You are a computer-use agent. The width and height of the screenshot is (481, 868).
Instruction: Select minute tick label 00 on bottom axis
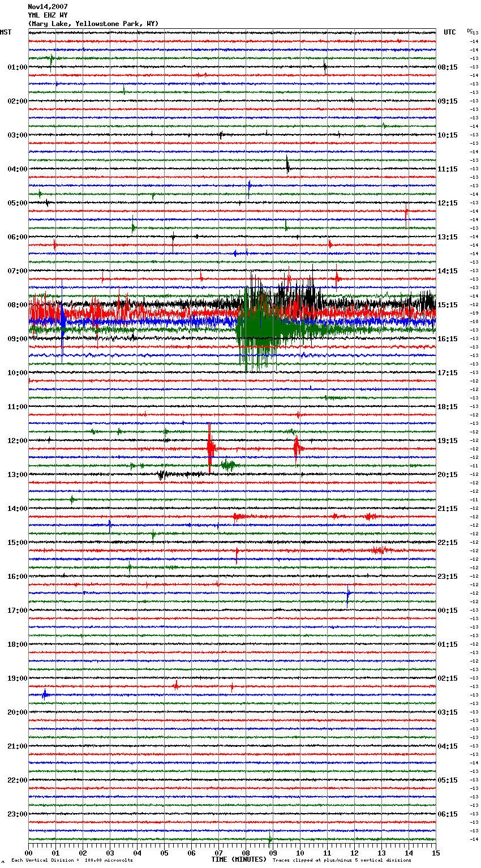coord(28,853)
